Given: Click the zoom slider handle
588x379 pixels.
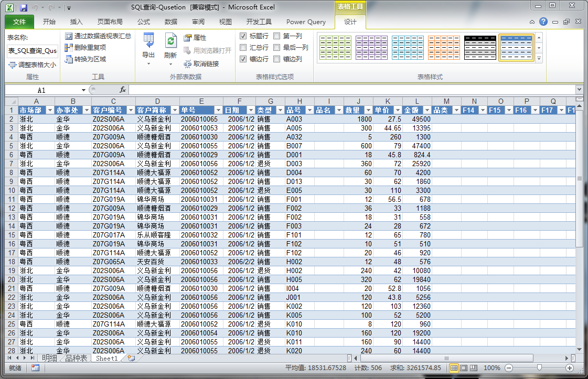Looking at the screenshot, I should pyautogui.click(x=539, y=368).
